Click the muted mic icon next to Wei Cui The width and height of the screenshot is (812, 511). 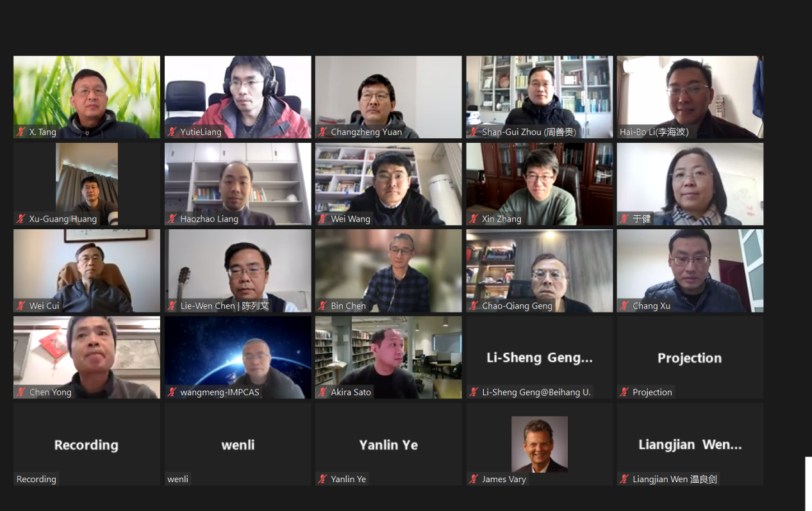coord(21,305)
